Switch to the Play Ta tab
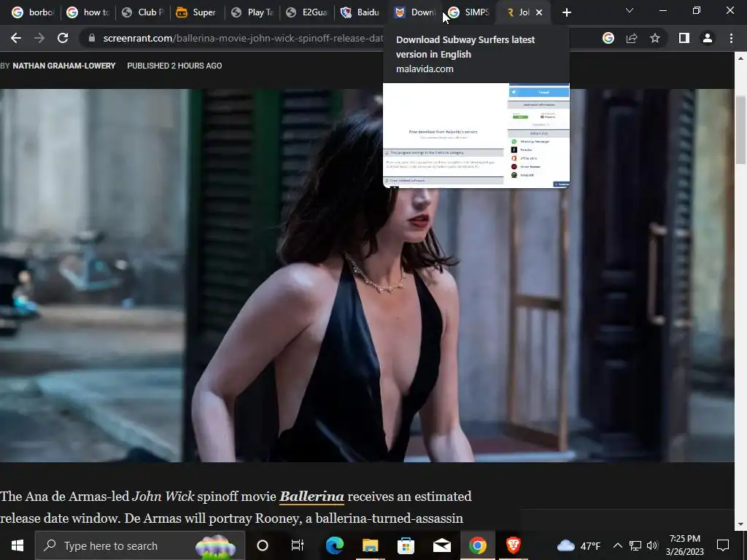Viewport: 747px width, 560px height. click(252, 12)
